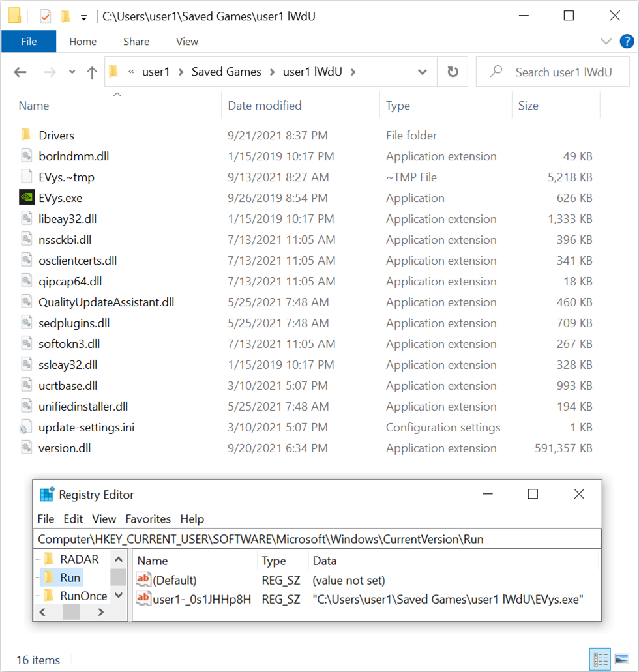Open recent locations dropdown arrow

72,72
